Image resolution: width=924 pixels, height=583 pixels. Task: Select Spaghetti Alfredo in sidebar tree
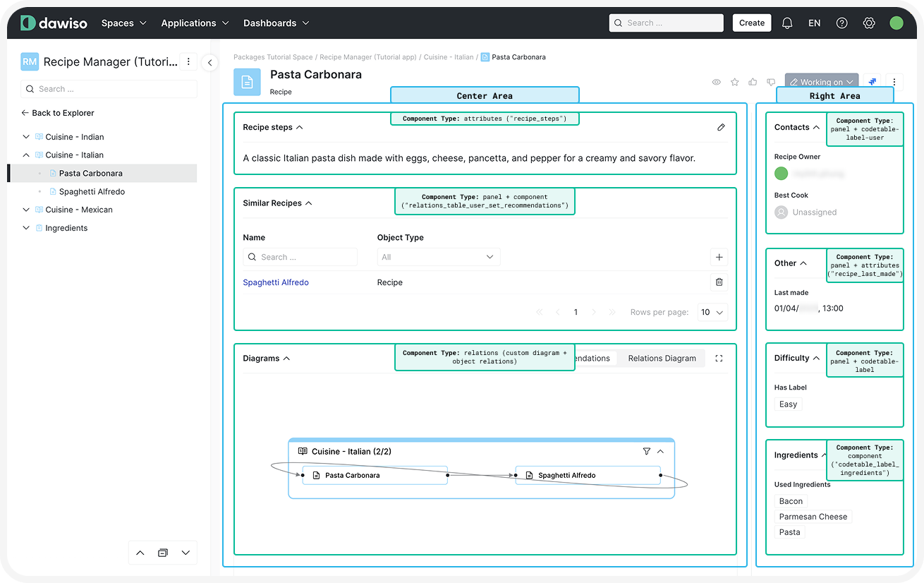click(x=92, y=191)
